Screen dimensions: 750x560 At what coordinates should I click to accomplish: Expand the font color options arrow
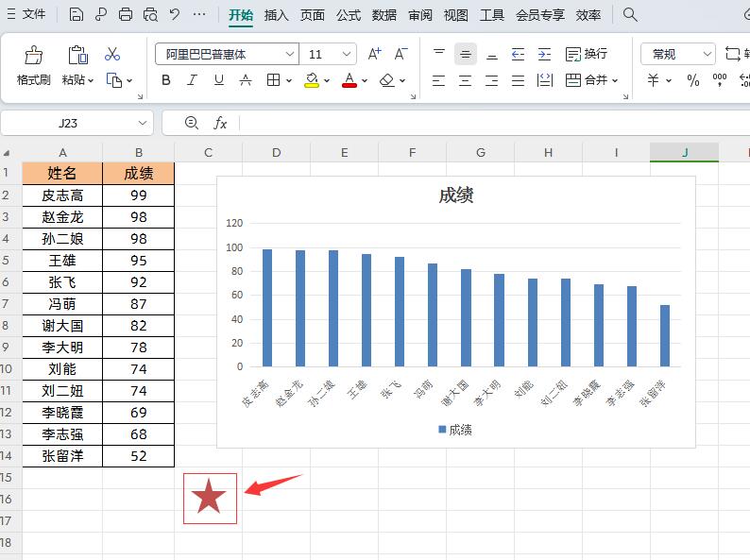[365, 80]
